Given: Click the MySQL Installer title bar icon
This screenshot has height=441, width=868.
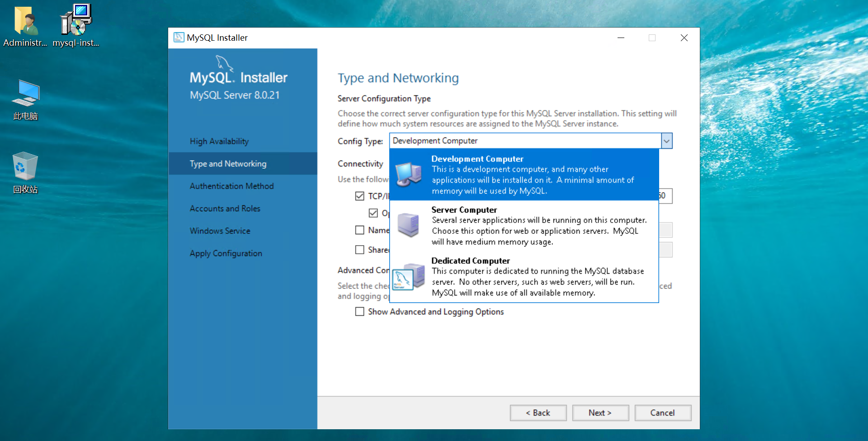Looking at the screenshot, I should [179, 38].
